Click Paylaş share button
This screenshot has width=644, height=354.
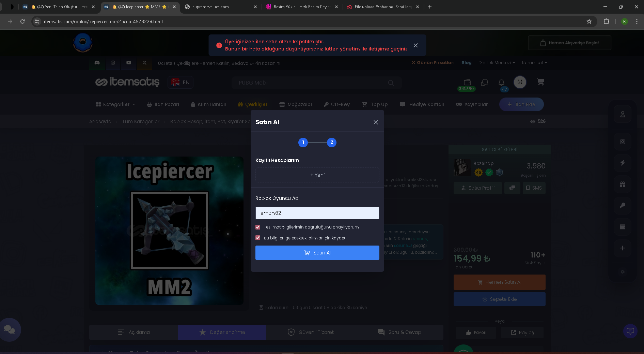click(x=522, y=333)
